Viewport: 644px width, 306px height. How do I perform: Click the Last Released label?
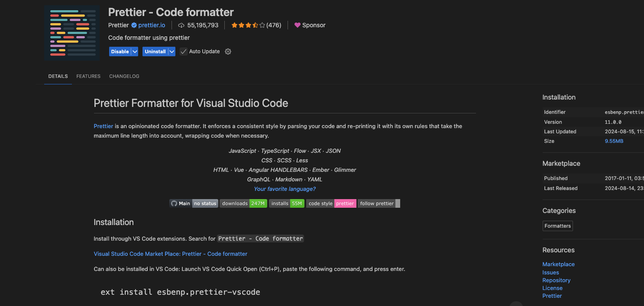tap(561, 188)
